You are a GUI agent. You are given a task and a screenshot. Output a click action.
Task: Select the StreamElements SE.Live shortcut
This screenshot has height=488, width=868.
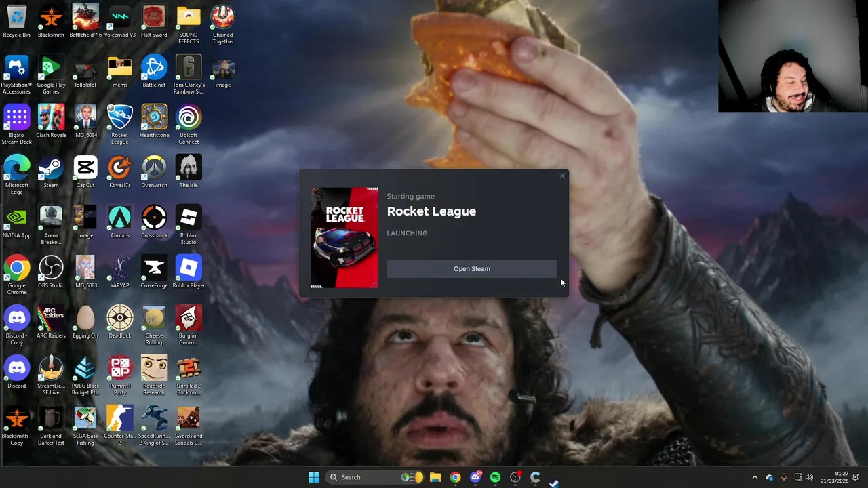pyautogui.click(x=51, y=376)
